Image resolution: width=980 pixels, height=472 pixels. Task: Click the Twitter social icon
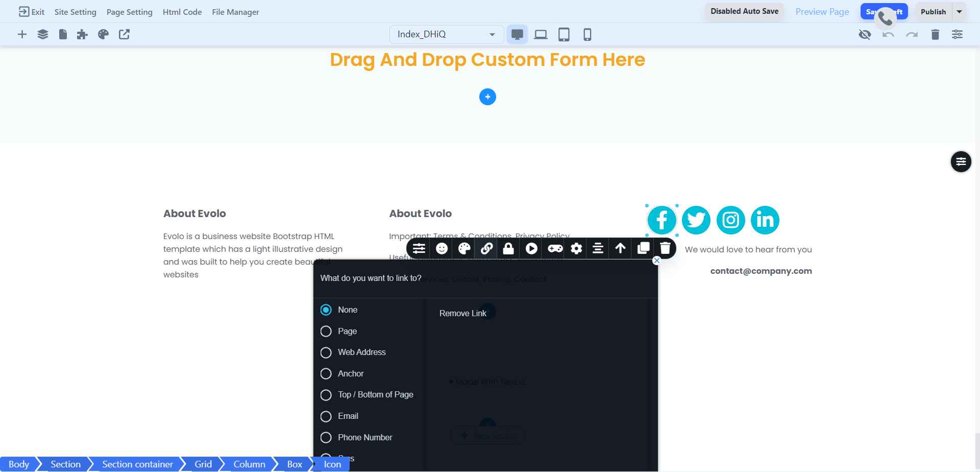point(696,220)
